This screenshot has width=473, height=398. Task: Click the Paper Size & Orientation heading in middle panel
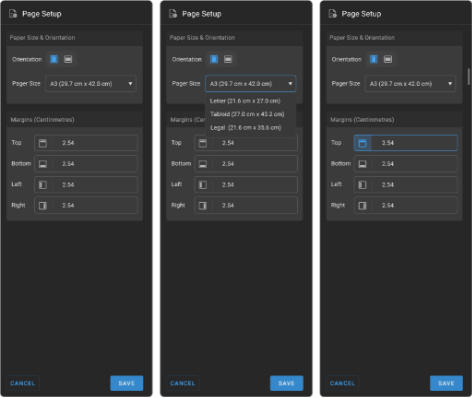(x=202, y=38)
